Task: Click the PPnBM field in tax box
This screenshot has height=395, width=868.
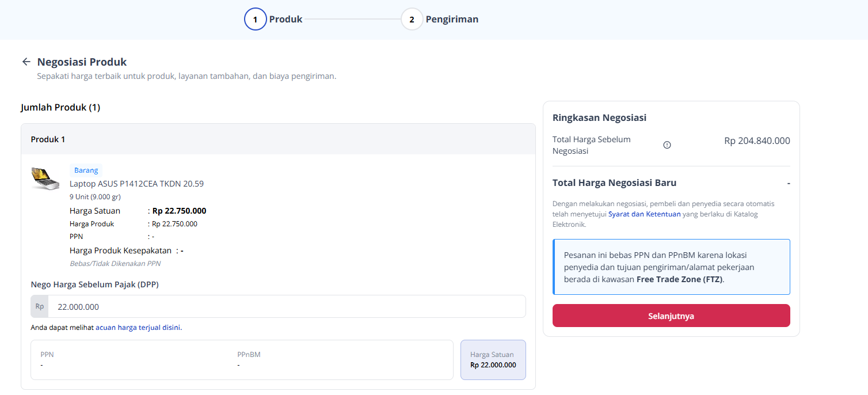Action: pyautogui.click(x=249, y=360)
